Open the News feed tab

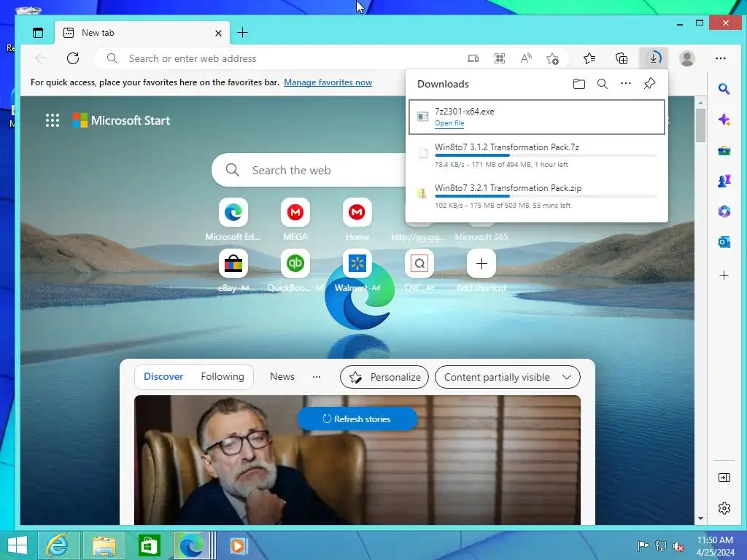point(282,377)
